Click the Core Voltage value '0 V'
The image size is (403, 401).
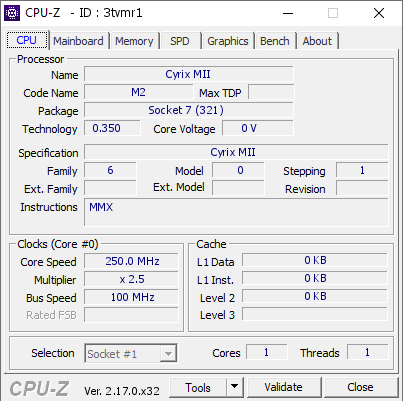pos(258,128)
